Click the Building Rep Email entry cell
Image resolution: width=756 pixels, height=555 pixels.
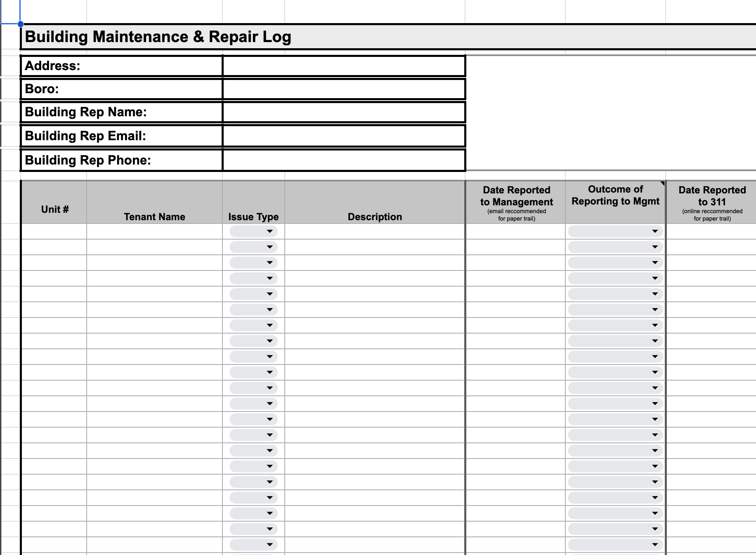(x=343, y=136)
